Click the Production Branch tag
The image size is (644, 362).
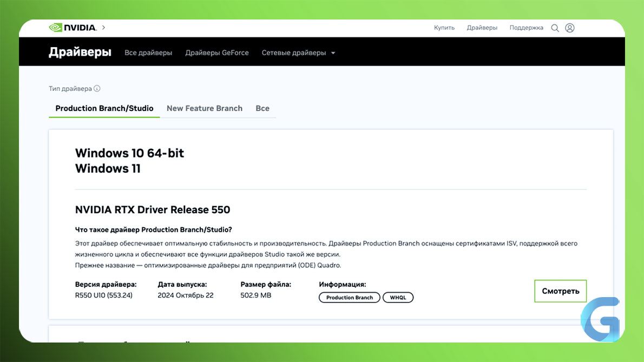pos(350,298)
